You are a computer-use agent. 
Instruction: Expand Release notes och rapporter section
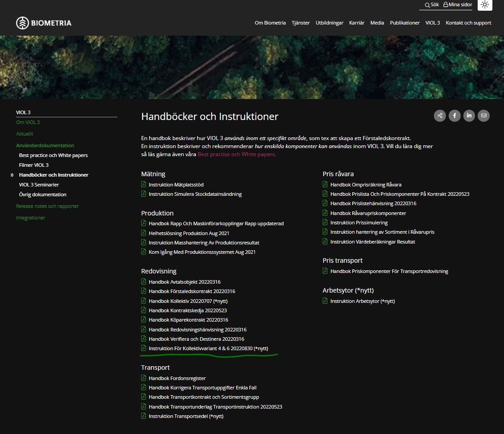[47, 206]
